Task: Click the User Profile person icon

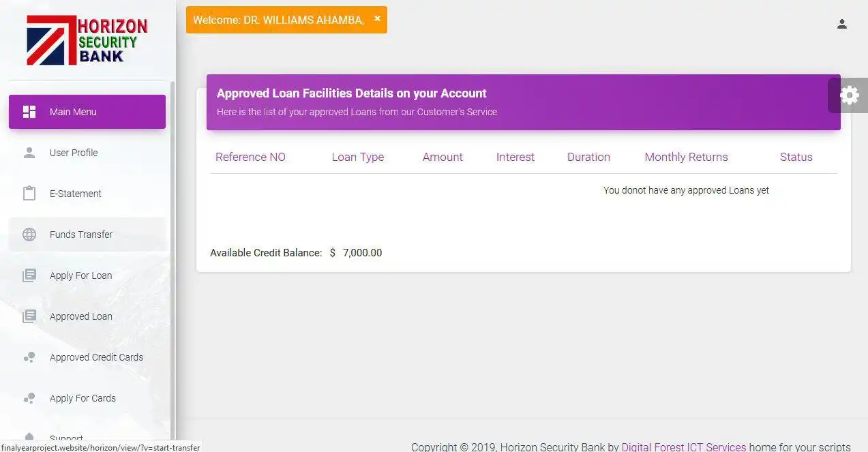Action: pyautogui.click(x=29, y=153)
